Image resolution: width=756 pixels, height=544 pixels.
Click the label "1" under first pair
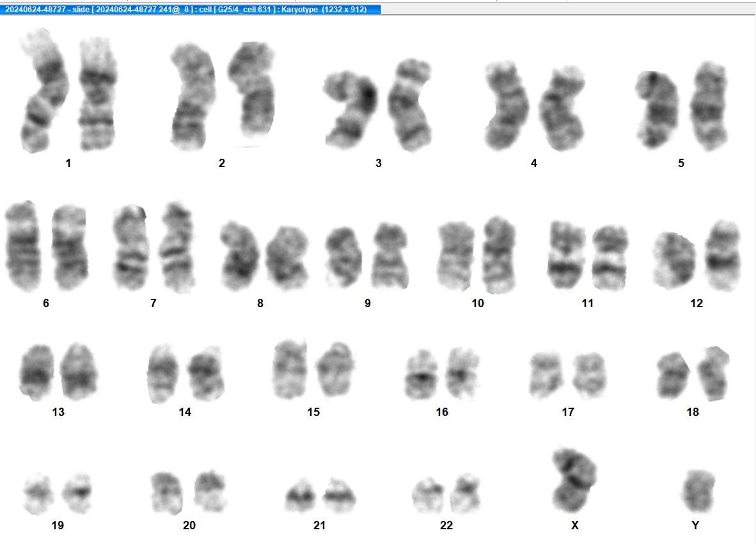point(68,163)
